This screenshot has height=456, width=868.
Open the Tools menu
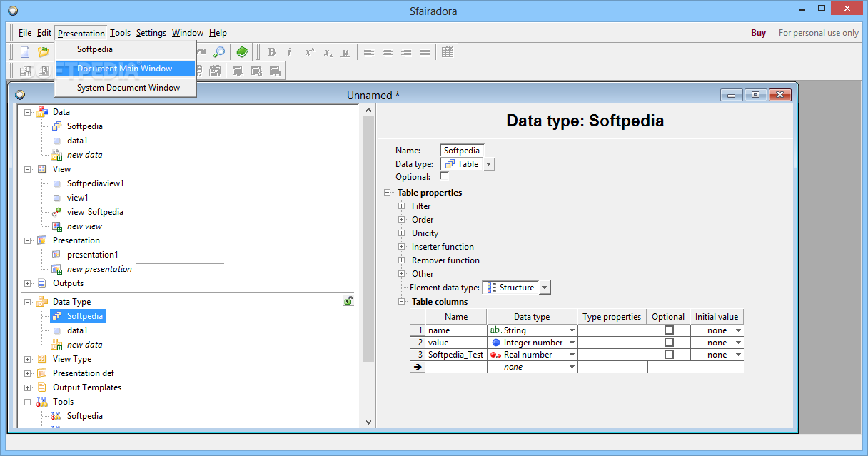[120, 33]
